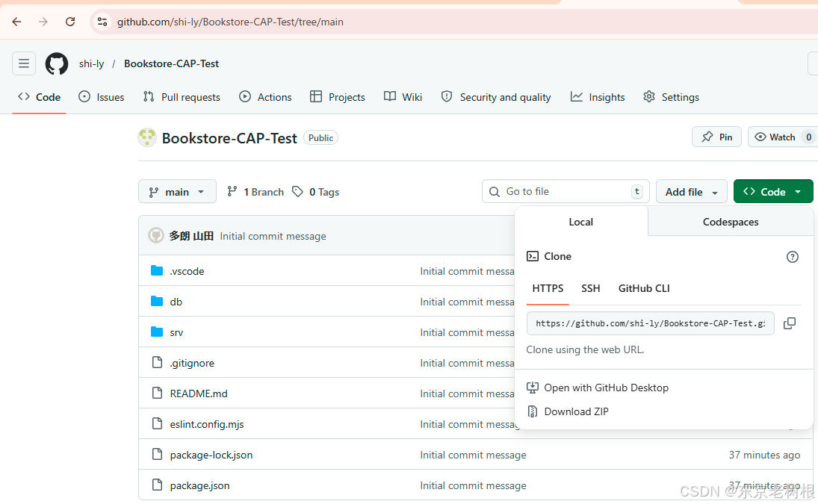Open the eslint.config.mjs file
The width and height of the screenshot is (818, 504).
[207, 424]
